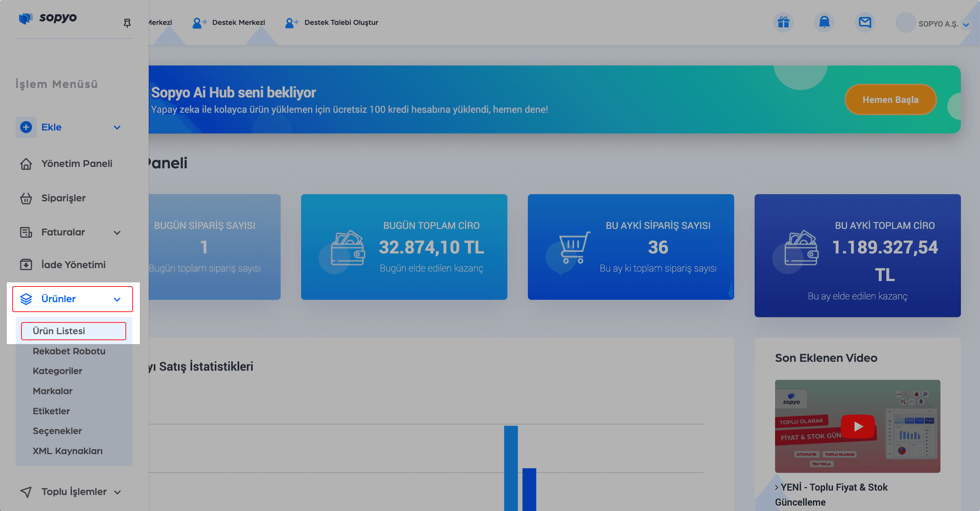980x511 pixels.
Task: Click the SOPYO A.Ş. account name
Action: [938, 24]
